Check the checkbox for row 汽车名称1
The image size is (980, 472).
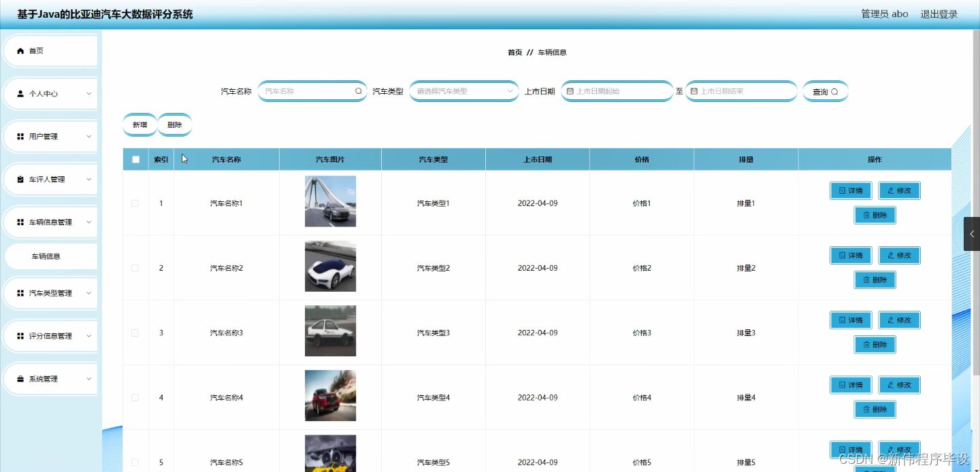click(135, 203)
